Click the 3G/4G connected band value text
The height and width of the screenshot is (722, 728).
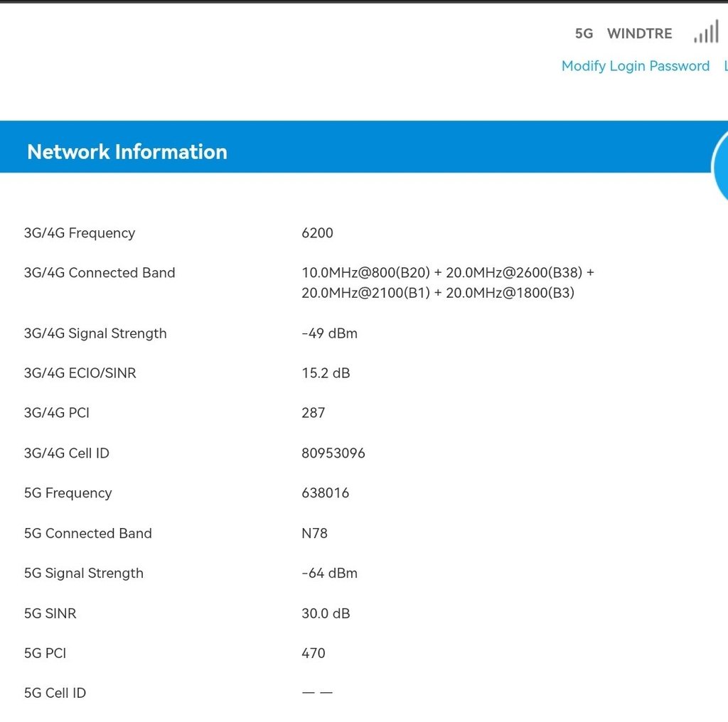[446, 283]
